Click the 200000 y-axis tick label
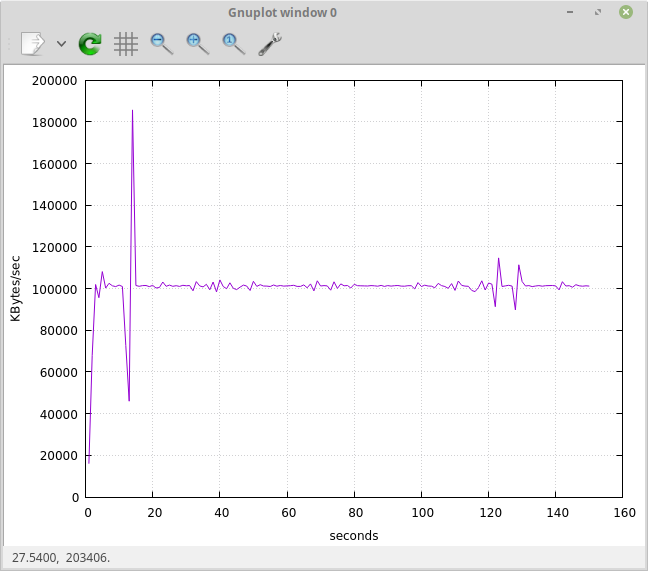 pos(55,81)
